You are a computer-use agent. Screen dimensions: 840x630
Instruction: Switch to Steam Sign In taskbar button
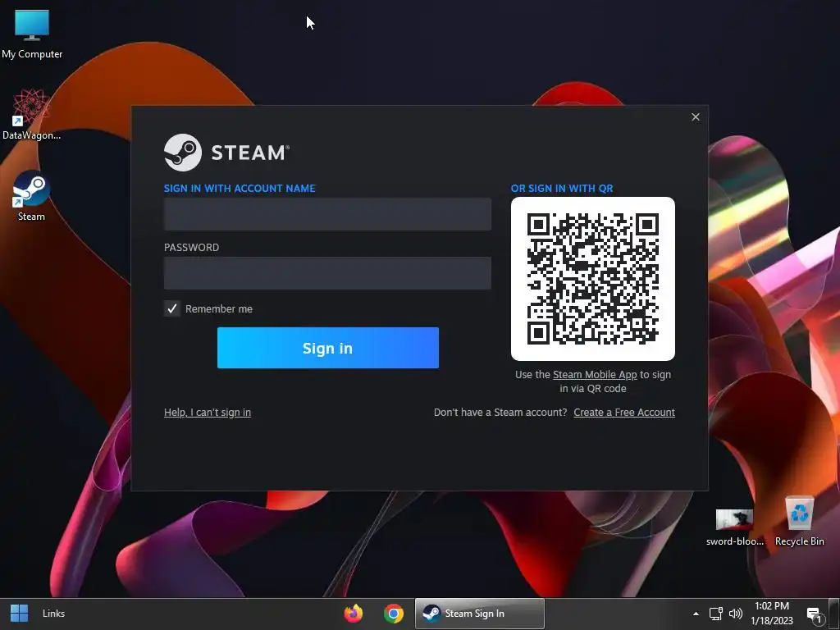(x=479, y=614)
